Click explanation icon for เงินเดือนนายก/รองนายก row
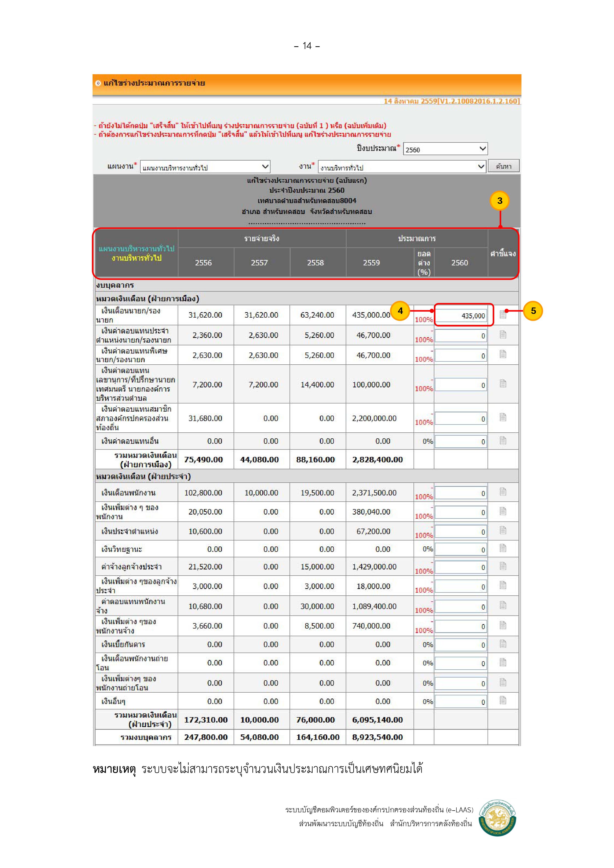Image resolution: width=614 pixels, height=868 pixels. pos(502,314)
